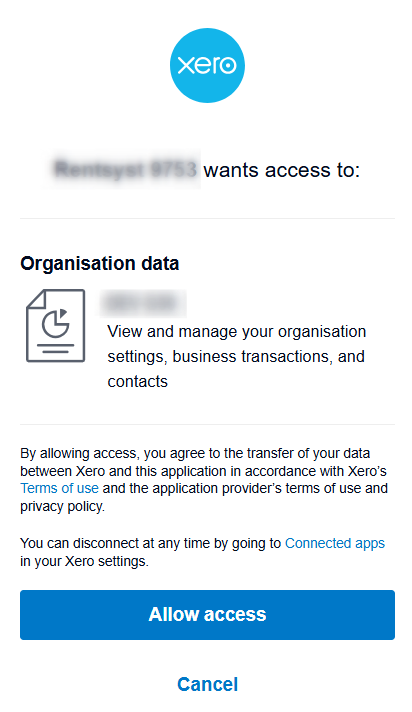412x712 pixels.
Task: Click the 'wants access to:' text
Action: (282, 170)
